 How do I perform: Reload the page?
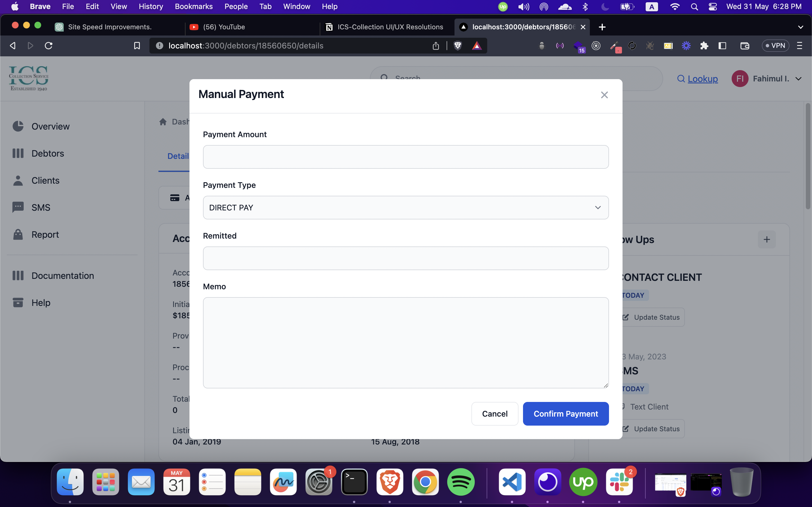coord(49,46)
